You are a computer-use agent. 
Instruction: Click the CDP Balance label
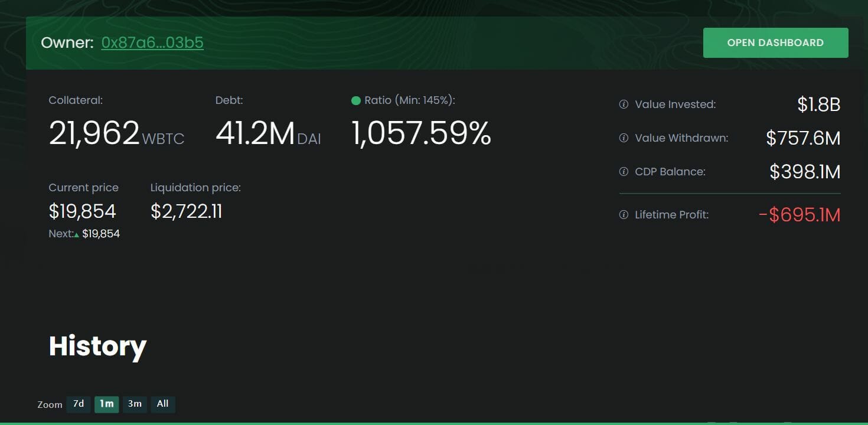tap(670, 172)
